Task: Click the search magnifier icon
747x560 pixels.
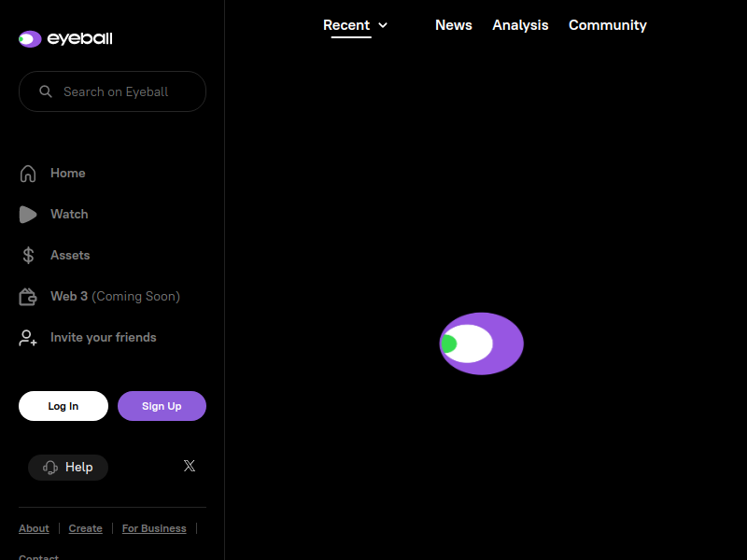Action: (x=45, y=91)
